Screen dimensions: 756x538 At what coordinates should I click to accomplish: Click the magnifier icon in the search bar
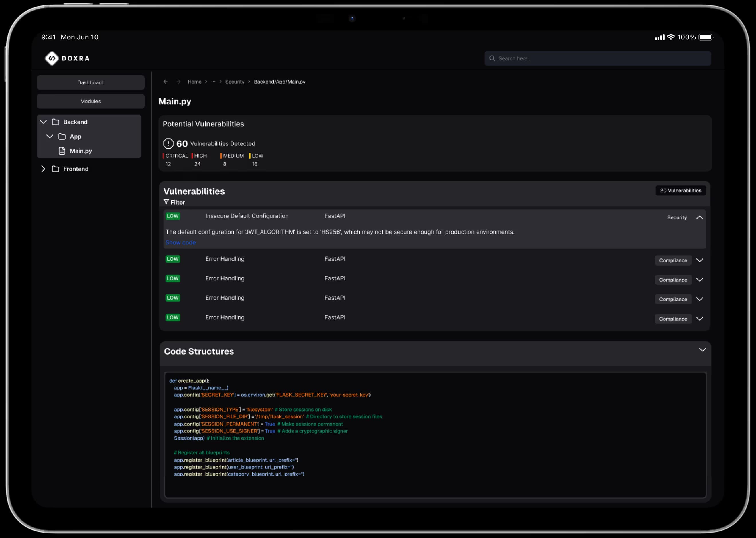click(x=493, y=58)
